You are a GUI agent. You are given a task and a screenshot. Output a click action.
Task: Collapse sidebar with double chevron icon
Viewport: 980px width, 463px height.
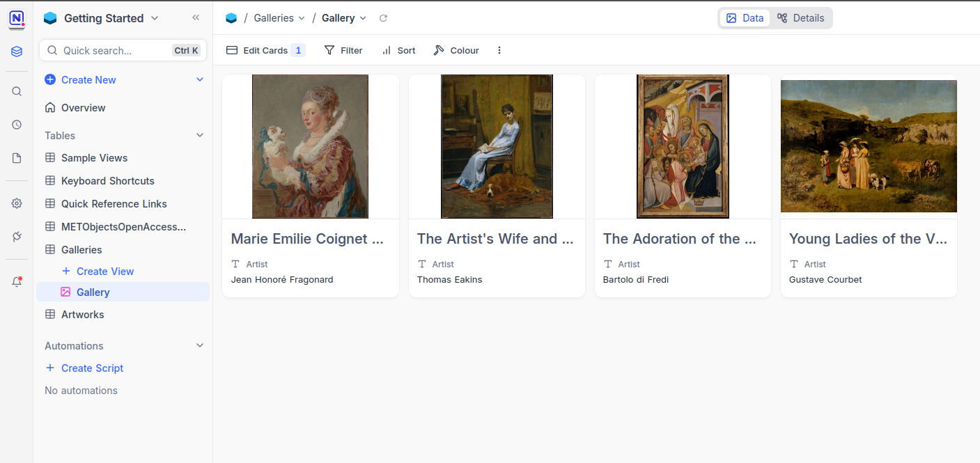click(196, 18)
